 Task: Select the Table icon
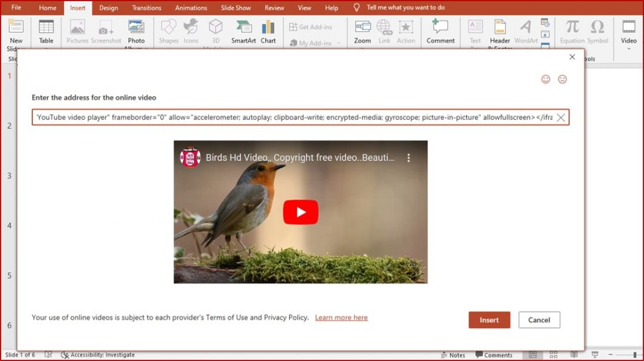point(46,31)
